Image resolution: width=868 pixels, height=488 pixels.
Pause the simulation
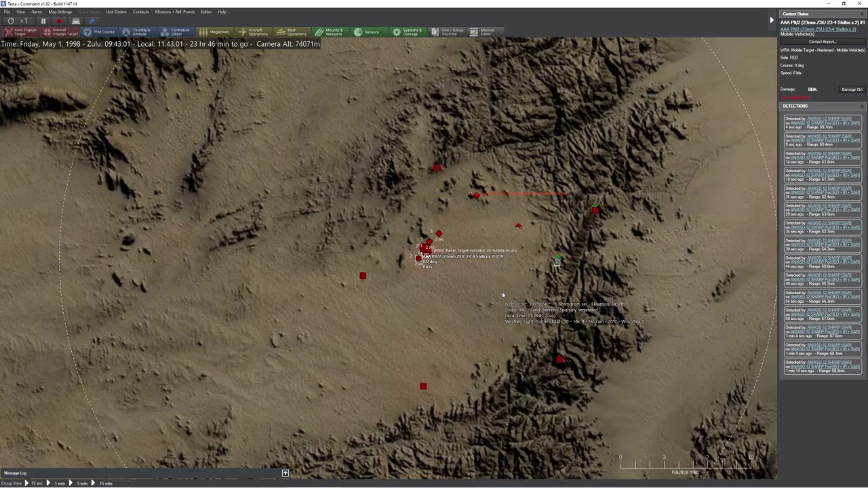click(43, 21)
